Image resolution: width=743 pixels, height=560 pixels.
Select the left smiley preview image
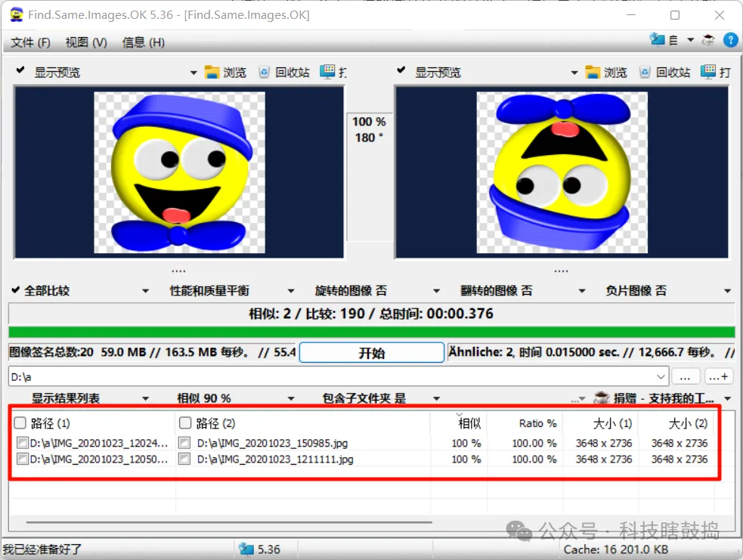[180, 172]
